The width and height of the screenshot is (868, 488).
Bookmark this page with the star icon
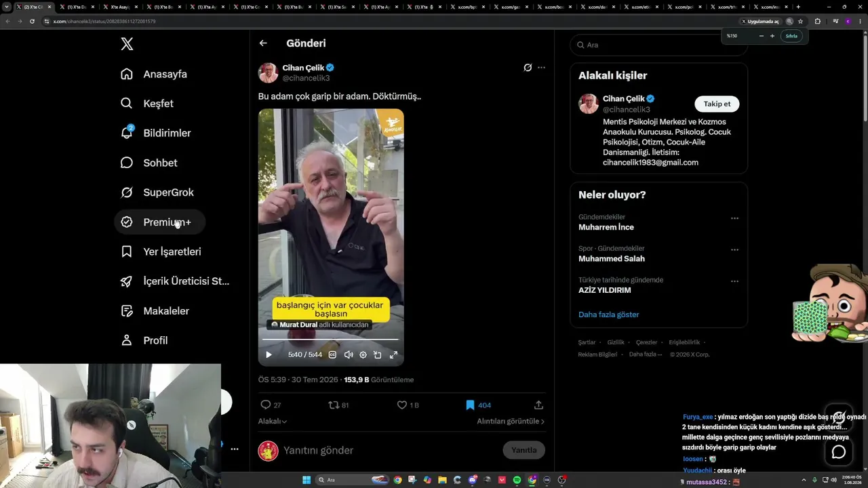[x=800, y=21]
